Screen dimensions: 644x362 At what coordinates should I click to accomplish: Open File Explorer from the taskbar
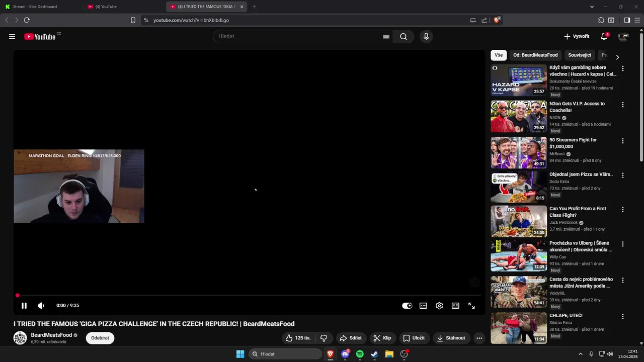point(389,354)
